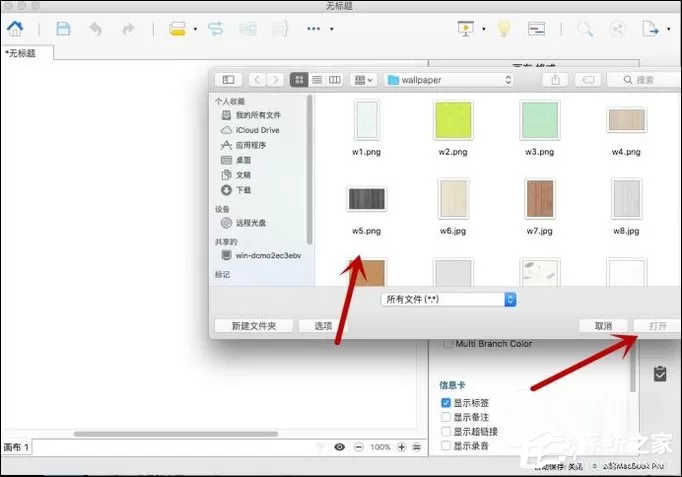Start presentation mode icon

[x=466, y=29]
